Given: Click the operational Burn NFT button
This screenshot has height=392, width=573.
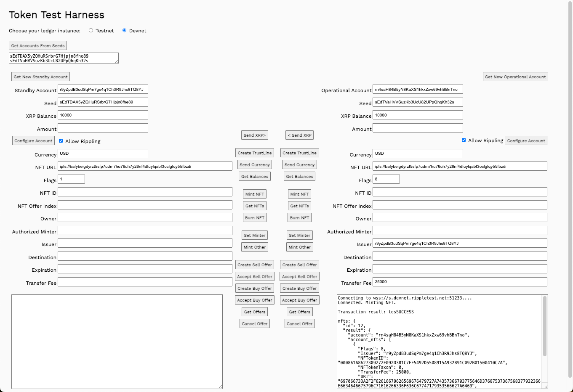Looking at the screenshot, I should (x=299, y=217).
